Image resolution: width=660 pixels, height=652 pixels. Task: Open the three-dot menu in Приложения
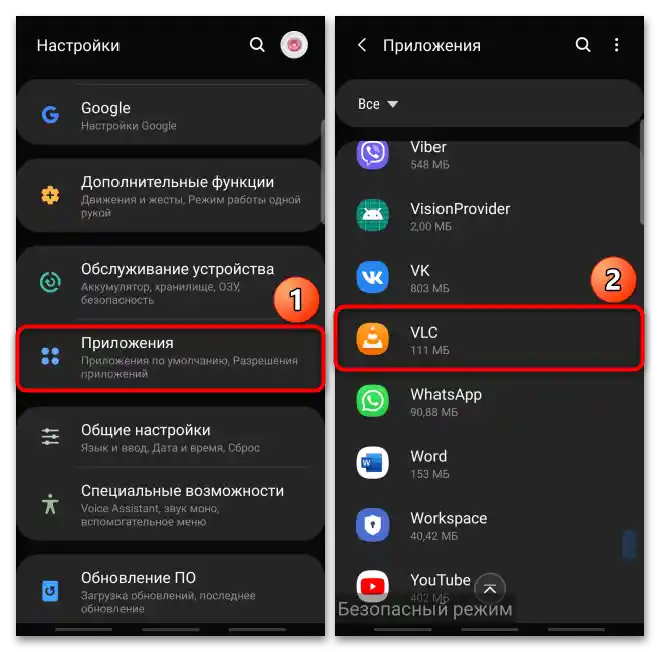point(616,45)
